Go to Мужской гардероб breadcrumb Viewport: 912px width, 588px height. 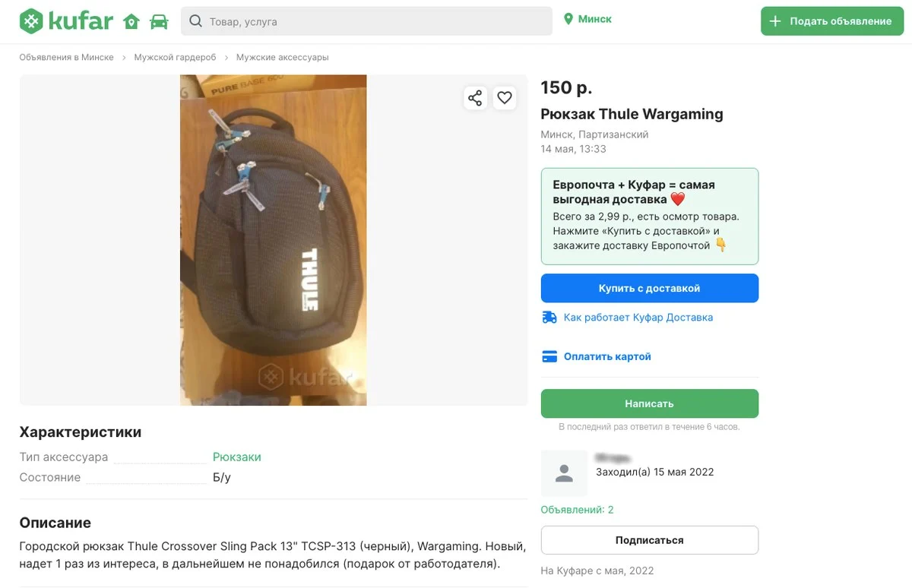(175, 58)
